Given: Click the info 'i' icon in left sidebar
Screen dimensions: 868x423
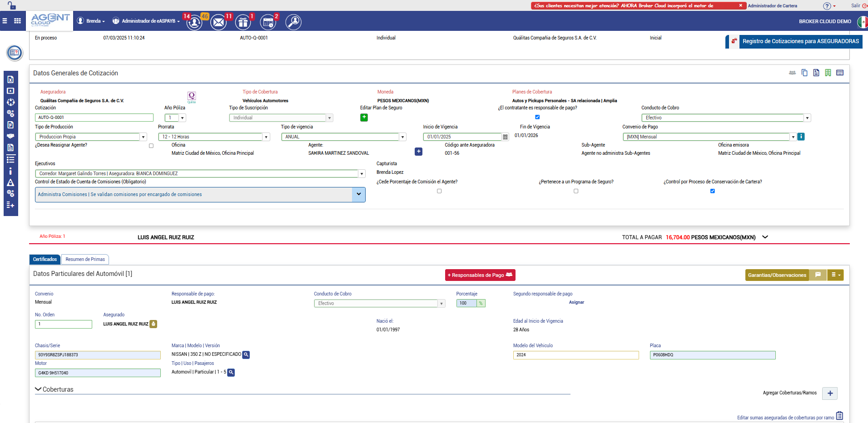Looking at the screenshot, I should 10,171.
